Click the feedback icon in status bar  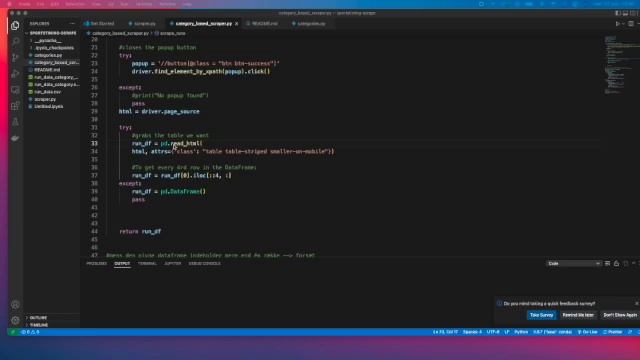(x=630, y=332)
